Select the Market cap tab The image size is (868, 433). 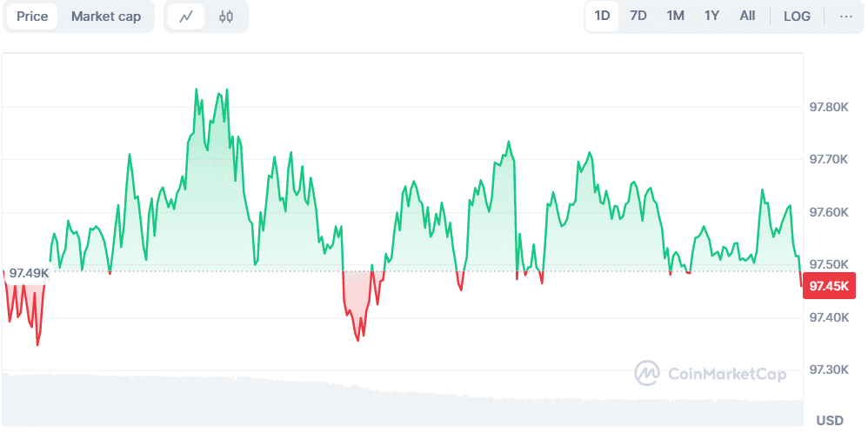point(106,17)
